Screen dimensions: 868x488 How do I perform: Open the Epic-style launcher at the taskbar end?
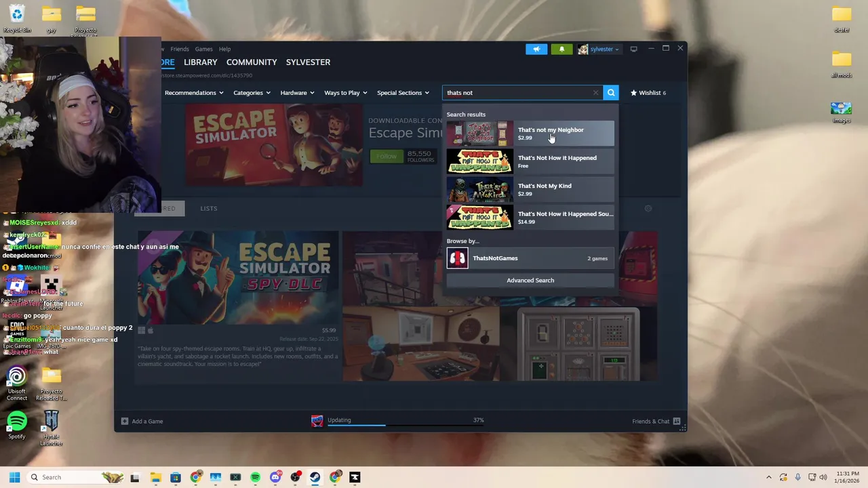click(355, 477)
